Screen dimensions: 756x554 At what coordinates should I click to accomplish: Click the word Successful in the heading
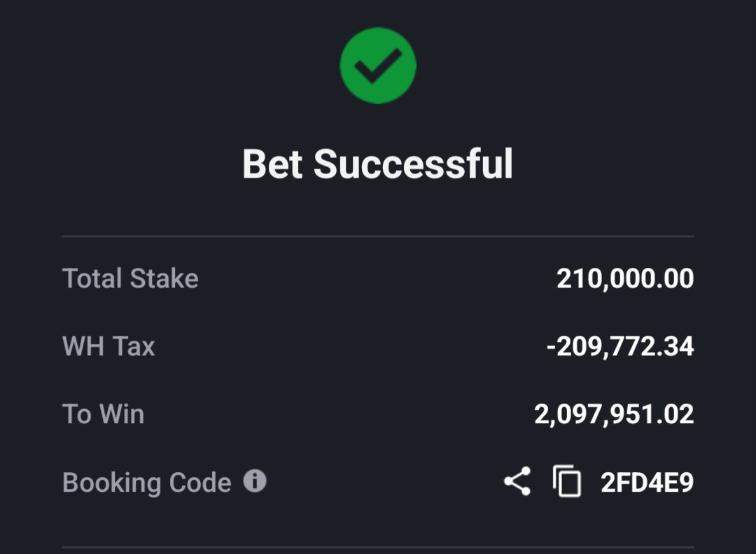[x=413, y=164]
